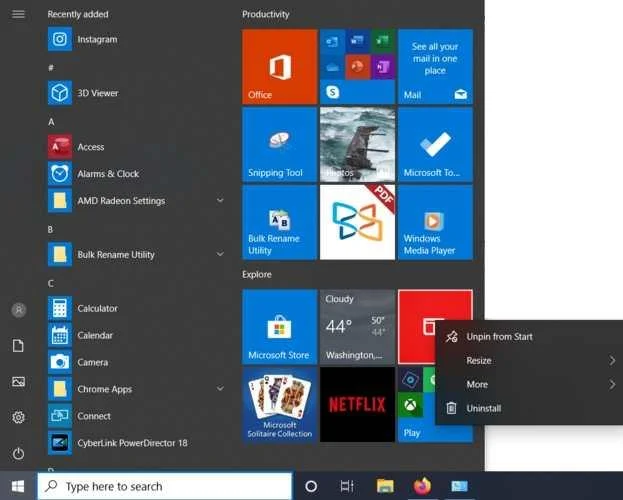Click the # section header
Screen dimensions: 623x500
pos(51,68)
